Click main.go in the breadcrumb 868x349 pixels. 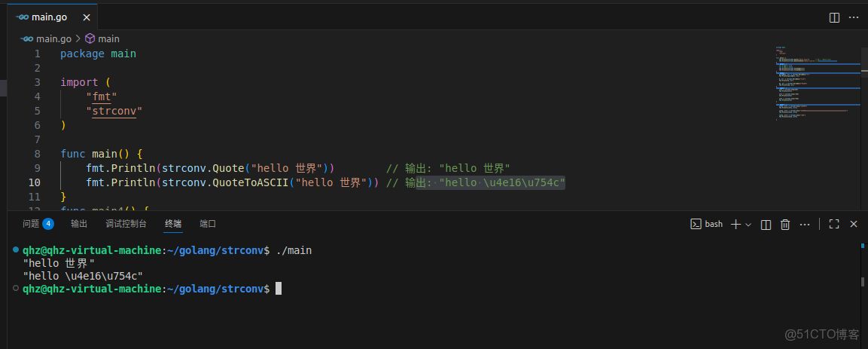click(x=53, y=38)
